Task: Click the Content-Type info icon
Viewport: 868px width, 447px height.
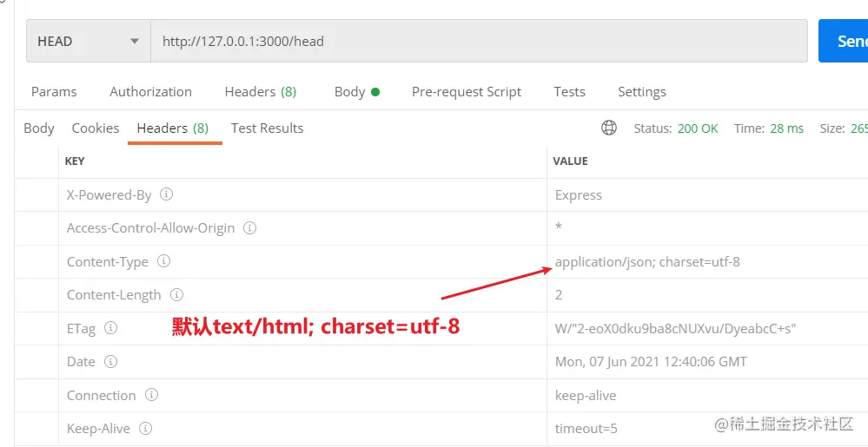Action: (163, 261)
